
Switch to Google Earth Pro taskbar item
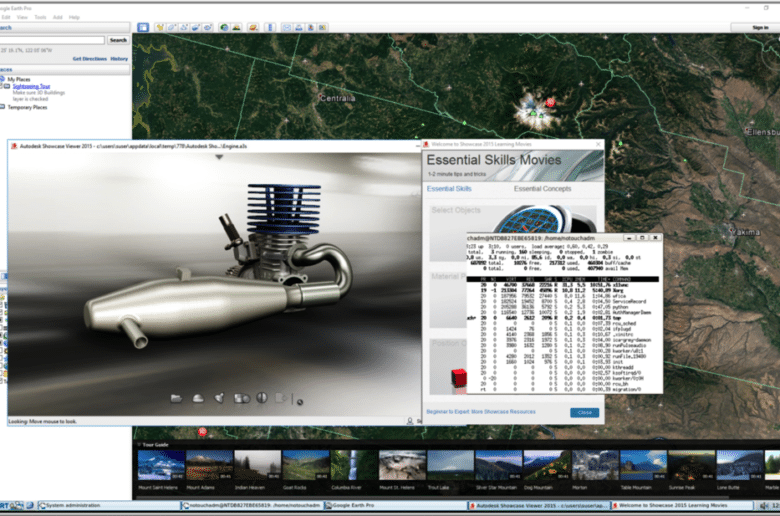(x=395, y=506)
